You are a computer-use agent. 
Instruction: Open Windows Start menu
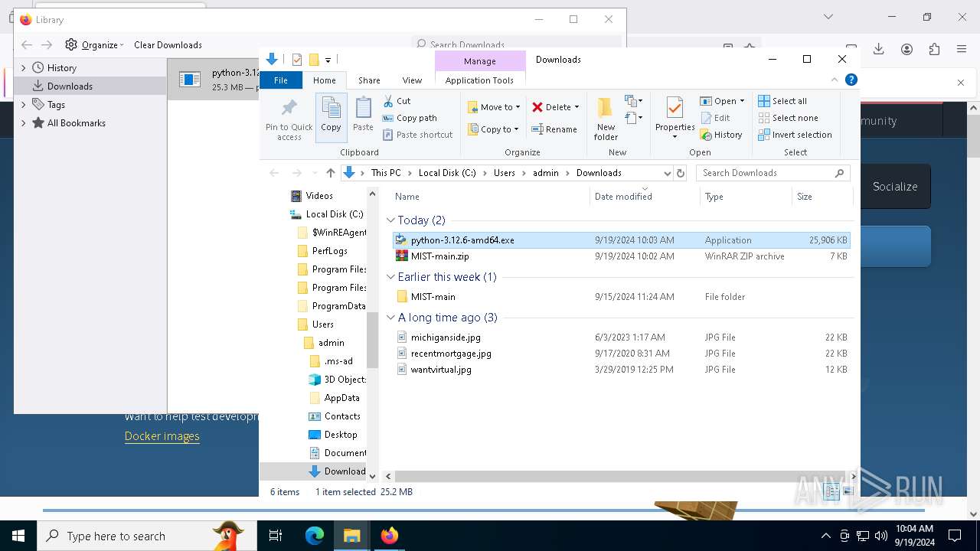click(x=18, y=536)
